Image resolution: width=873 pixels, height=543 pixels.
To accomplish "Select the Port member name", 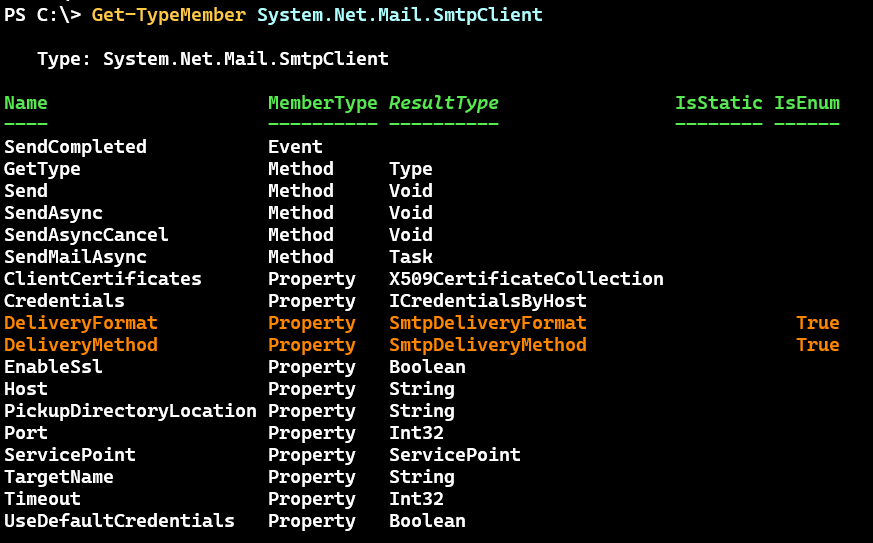I will [26, 433].
